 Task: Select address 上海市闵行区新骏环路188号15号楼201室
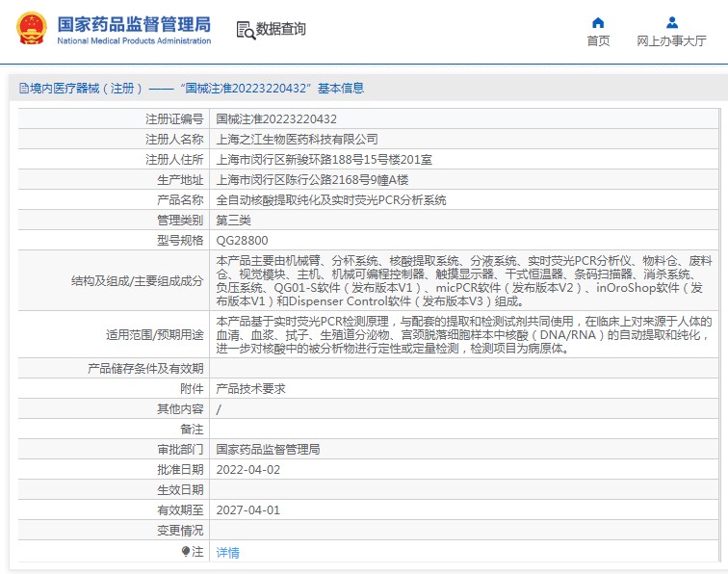pos(325,160)
